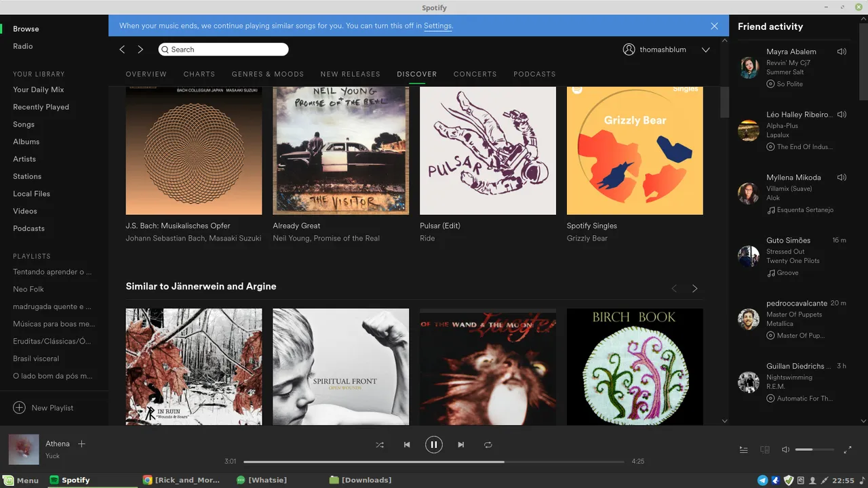Open Mayra Abalem's profile avatar
The width and height of the screenshot is (868, 488).
click(x=749, y=68)
